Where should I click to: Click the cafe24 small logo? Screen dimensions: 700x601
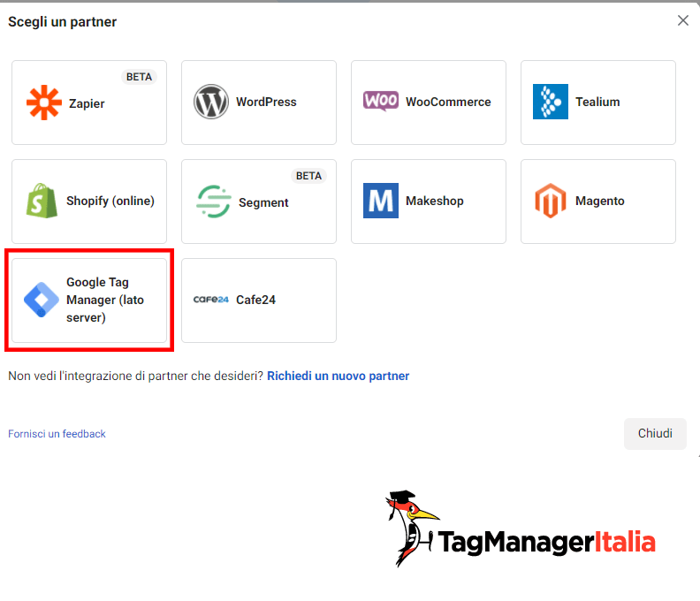pos(211,300)
